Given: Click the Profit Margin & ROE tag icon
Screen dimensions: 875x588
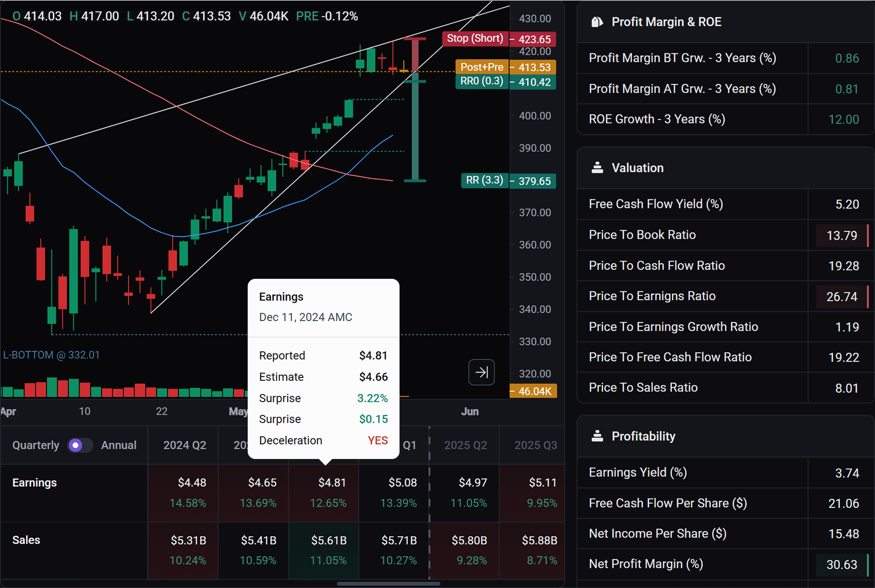Looking at the screenshot, I should [597, 21].
